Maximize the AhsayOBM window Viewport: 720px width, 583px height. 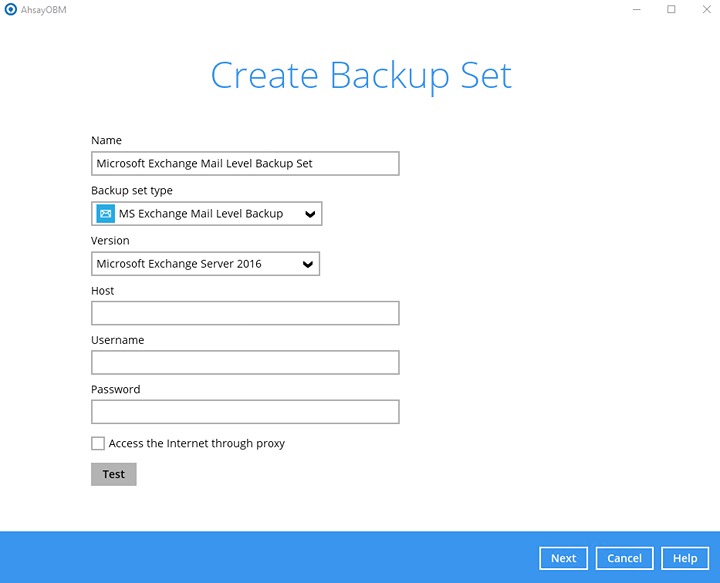[671, 9]
